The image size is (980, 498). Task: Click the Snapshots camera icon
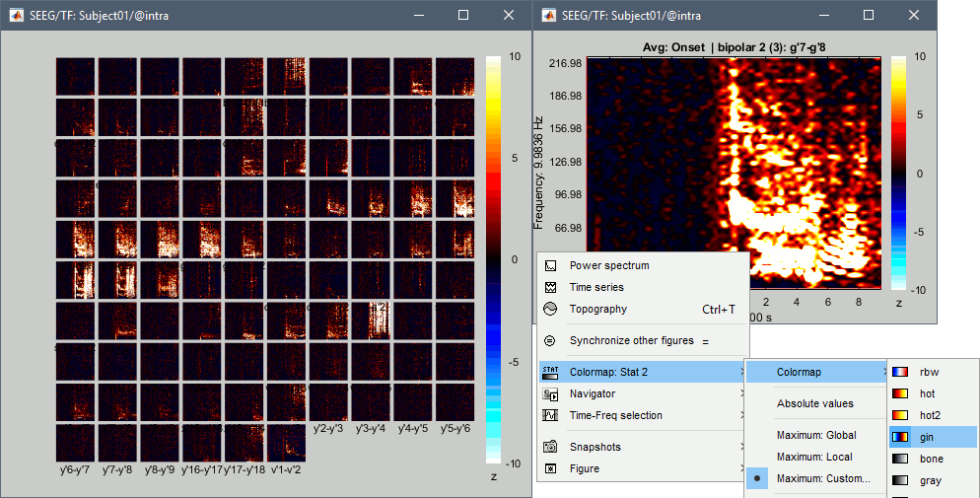(550, 447)
